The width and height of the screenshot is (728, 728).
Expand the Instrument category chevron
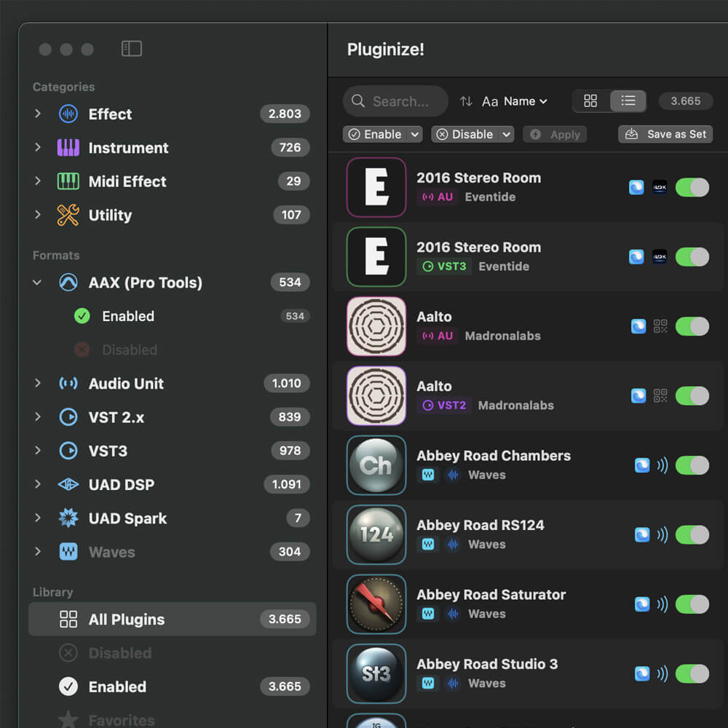38,148
